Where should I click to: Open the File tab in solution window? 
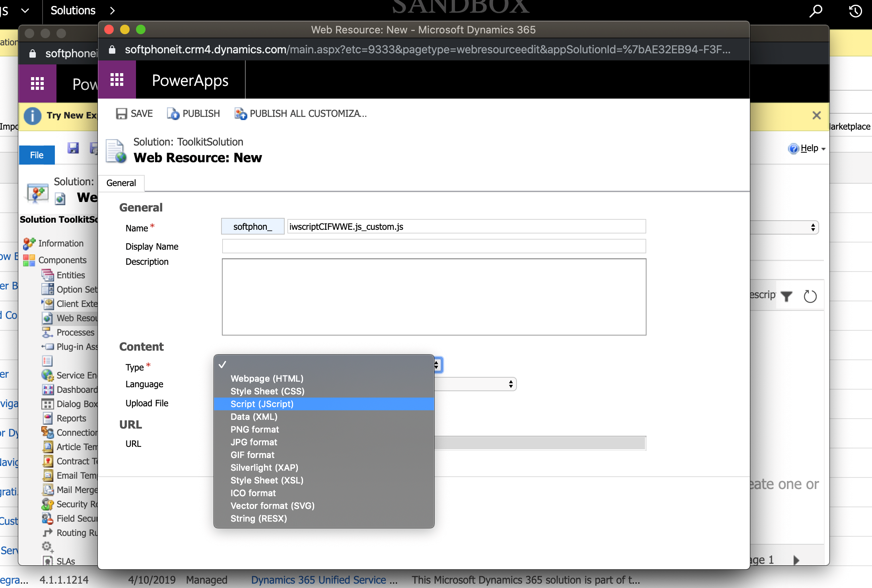point(37,155)
